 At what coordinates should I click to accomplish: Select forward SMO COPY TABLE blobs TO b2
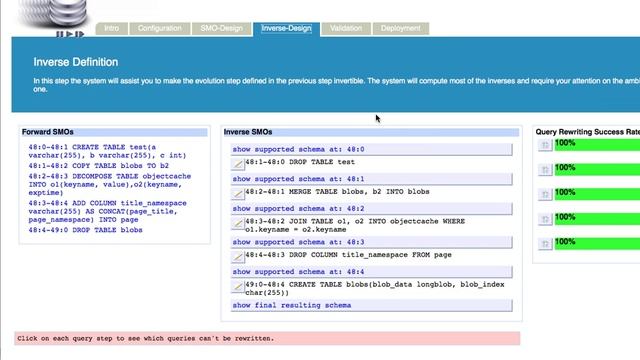(x=98, y=166)
